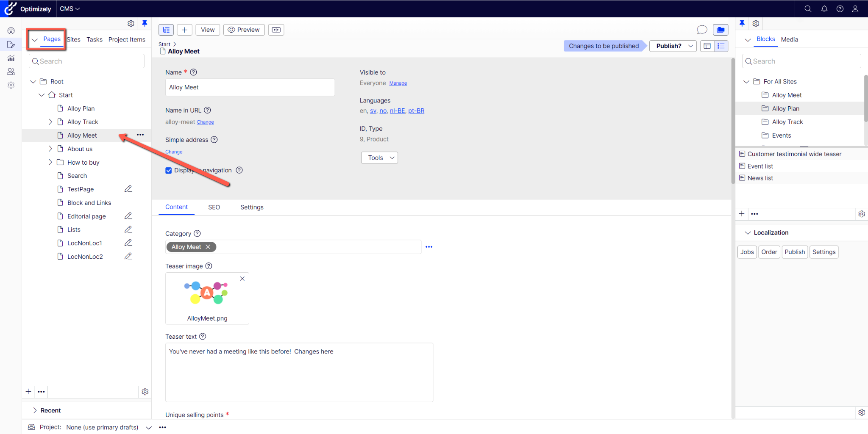Open category selection ellipsis button
The width and height of the screenshot is (868, 434).
pos(429,247)
